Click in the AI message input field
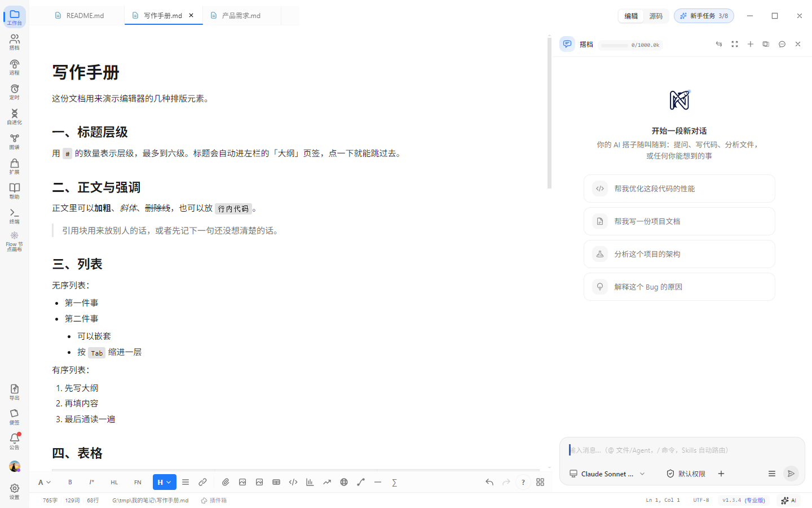 coord(682,450)
